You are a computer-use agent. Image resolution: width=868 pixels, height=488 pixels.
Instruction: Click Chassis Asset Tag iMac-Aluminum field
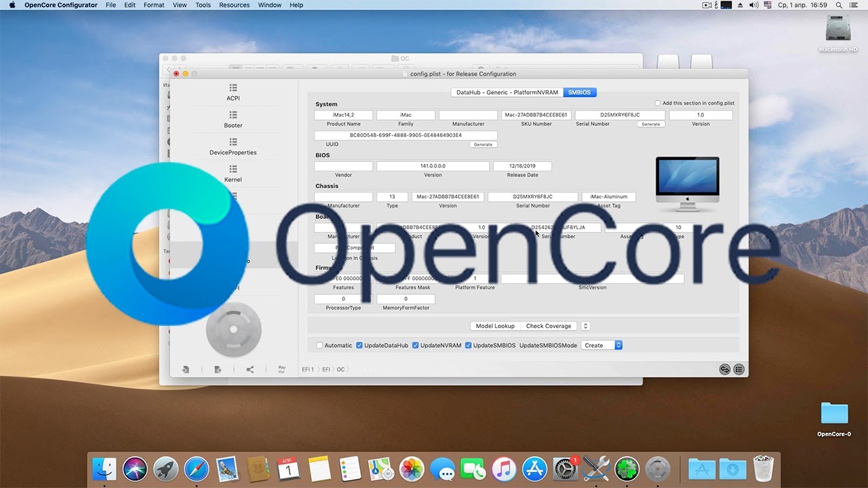pos(609,197)
